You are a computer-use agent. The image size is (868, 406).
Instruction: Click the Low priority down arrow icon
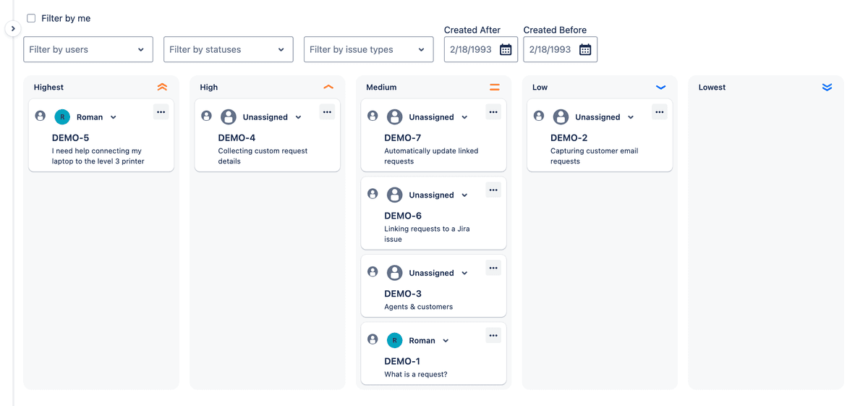pyautogui.click(x=660, y=87)
